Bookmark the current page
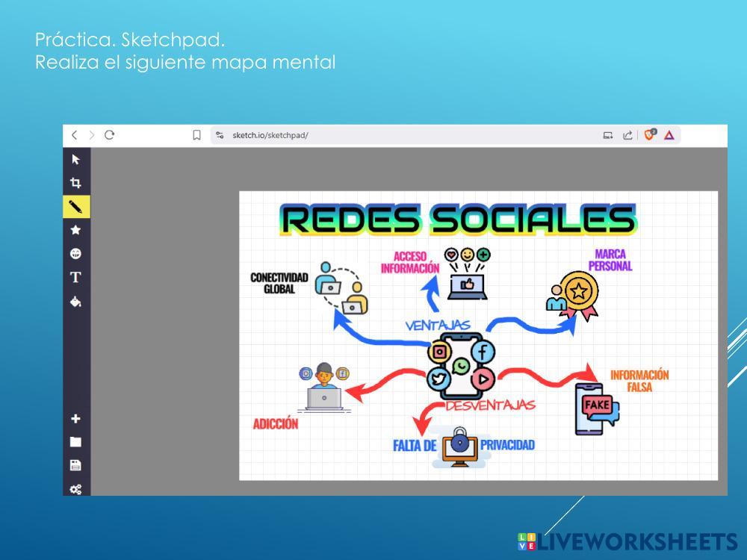 [x=197, y=135]
